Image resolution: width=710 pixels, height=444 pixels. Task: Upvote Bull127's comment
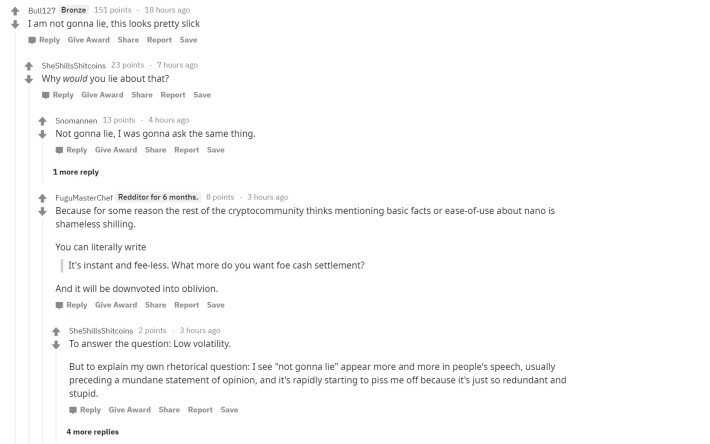(15, 11)
